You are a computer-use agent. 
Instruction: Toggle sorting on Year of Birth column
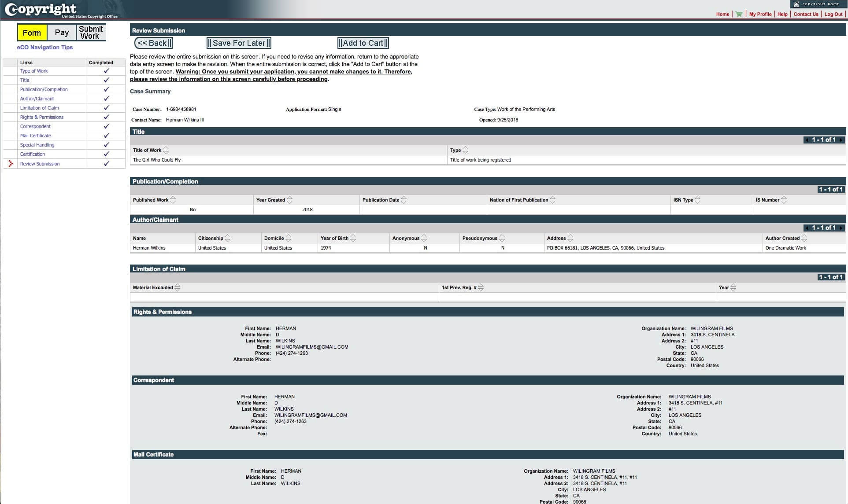point(352,238)
